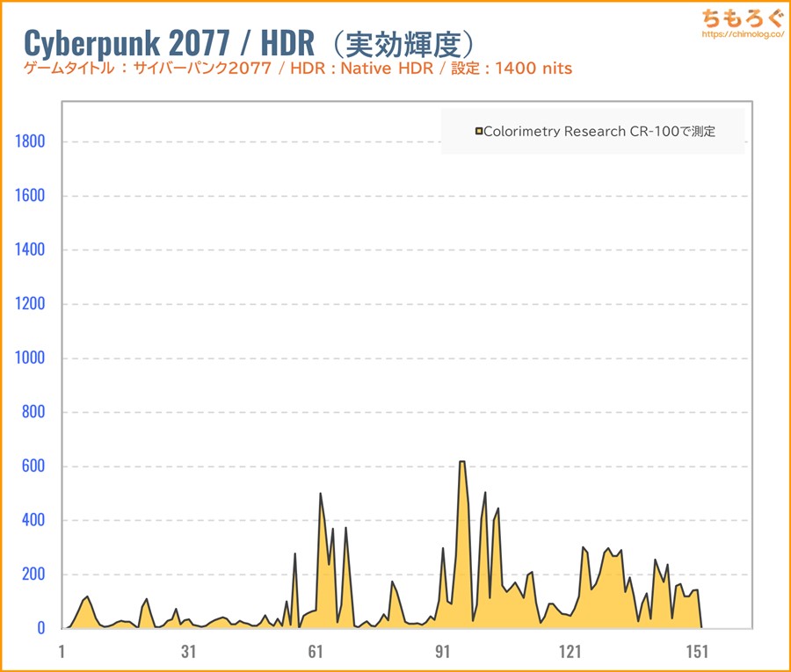Image resolution: width=791 pixels, height=672 pixels.
Task: Click the y-axis label 600
Action: [x=33, y=466]
